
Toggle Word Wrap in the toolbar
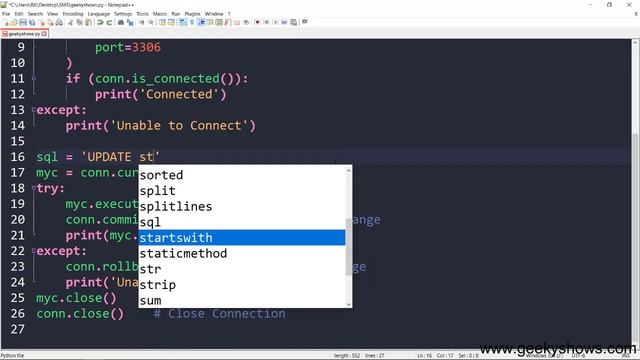(182, 22)
